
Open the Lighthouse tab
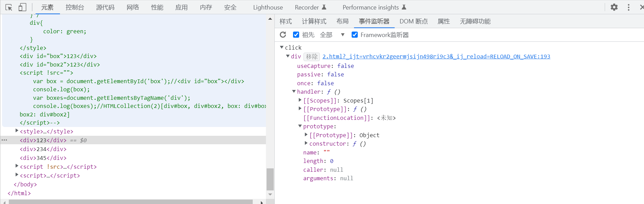point(268,7)
